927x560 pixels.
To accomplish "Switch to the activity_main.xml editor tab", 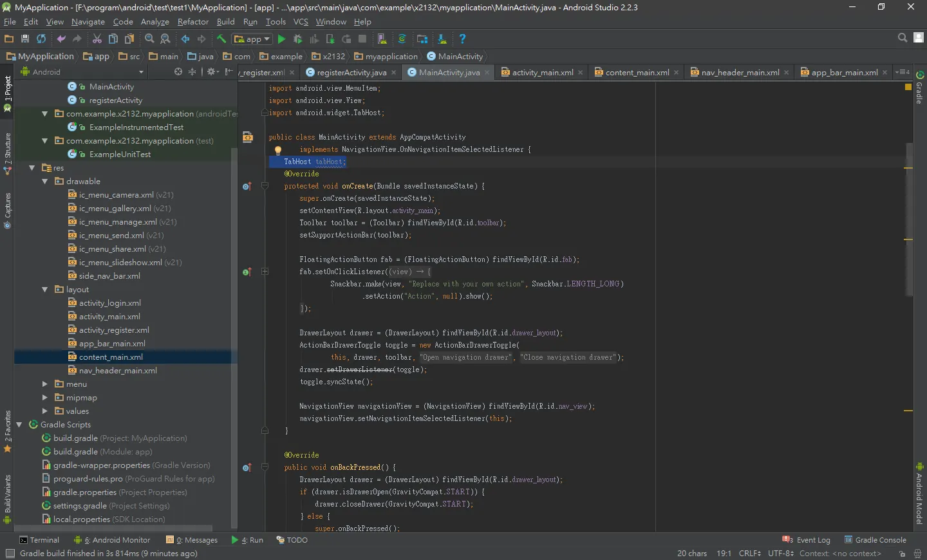I will [x=542, y=73].
